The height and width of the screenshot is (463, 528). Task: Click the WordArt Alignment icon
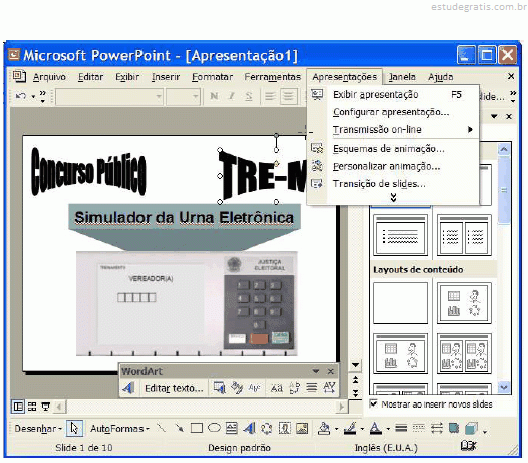click(x=312, y=388)
